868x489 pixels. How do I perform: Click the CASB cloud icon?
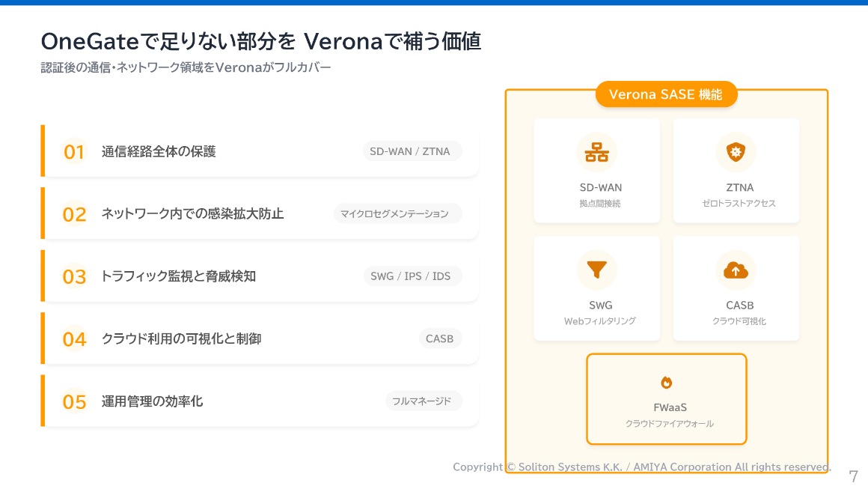click(x=736, y=269)
